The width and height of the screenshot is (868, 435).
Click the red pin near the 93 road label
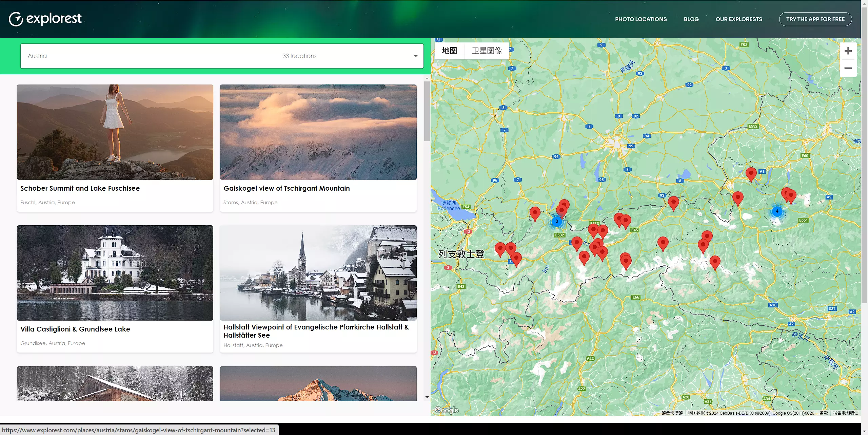(x=673, y=202)
